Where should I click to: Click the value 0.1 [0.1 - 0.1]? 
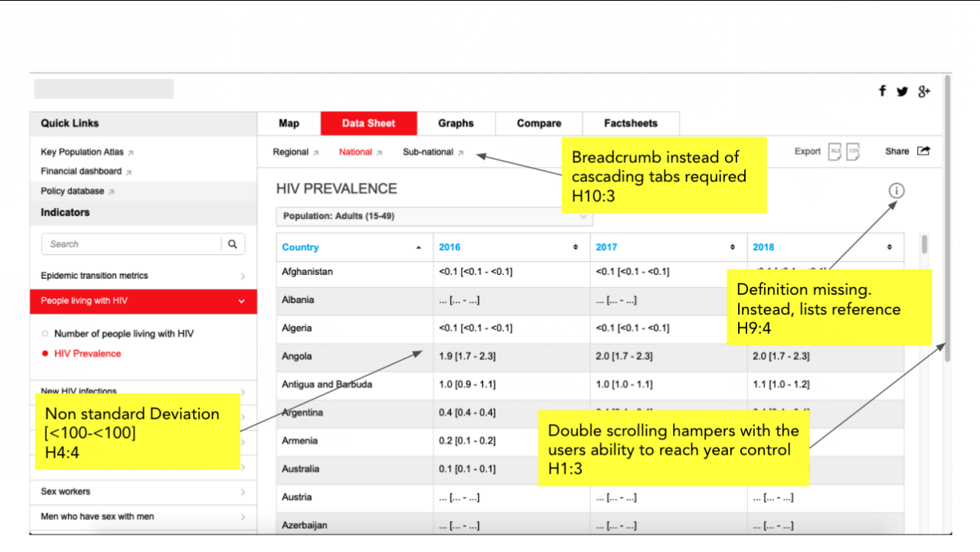pyautogui.click(x=467, y=469)
